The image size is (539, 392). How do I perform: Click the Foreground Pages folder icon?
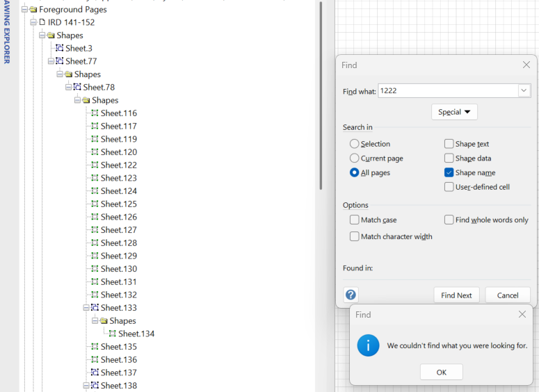(x=33, y=10)
